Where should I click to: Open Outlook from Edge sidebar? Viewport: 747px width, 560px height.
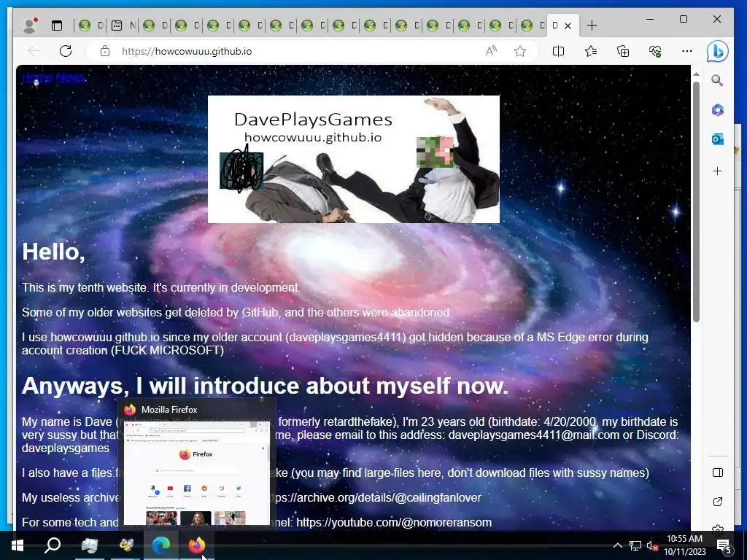718,139
